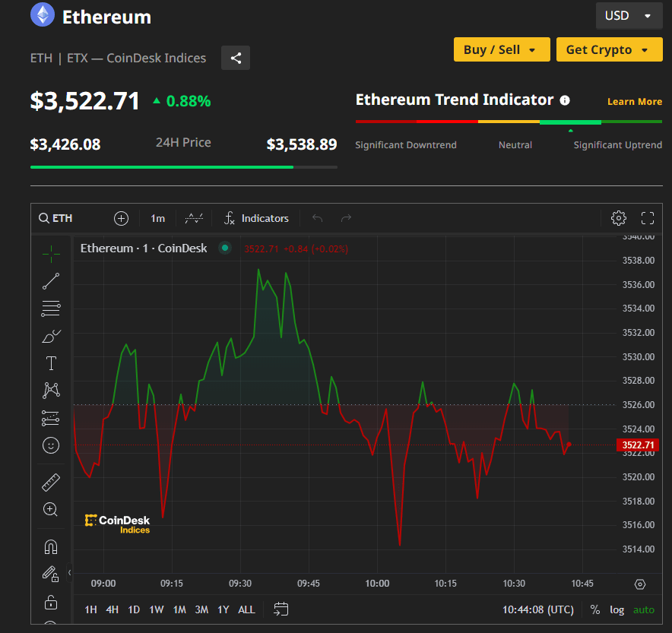Select the zoom in tool
Viewport: 672px width, 633px height.
51,510
